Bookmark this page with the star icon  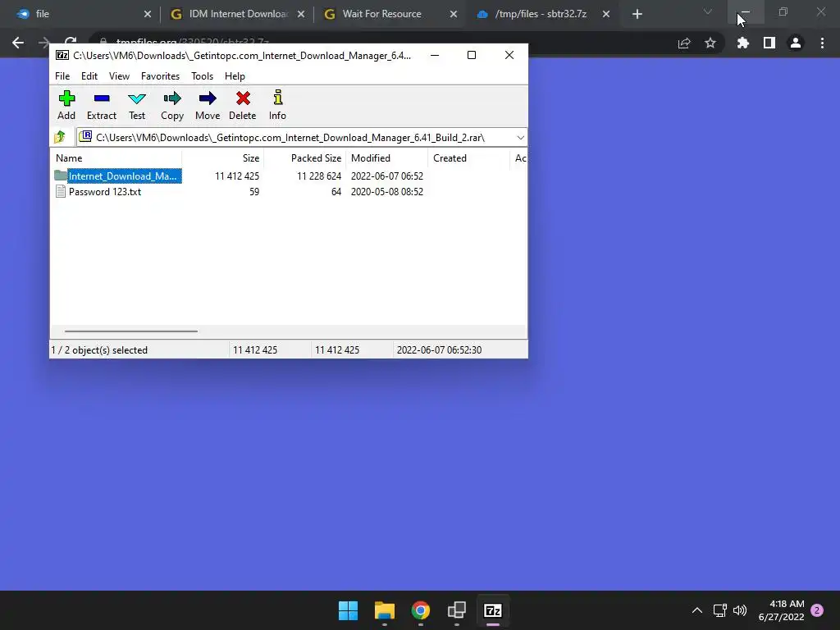point(710,43)
